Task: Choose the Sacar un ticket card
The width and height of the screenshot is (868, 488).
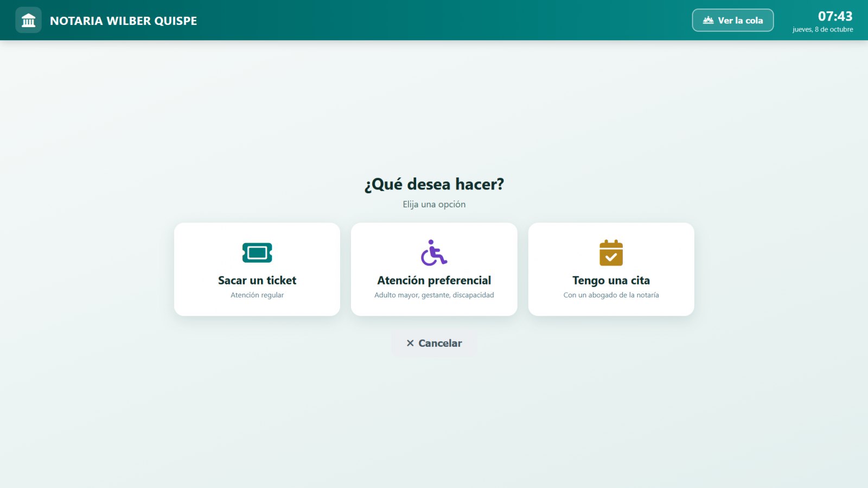Action: tap(257, 269)
